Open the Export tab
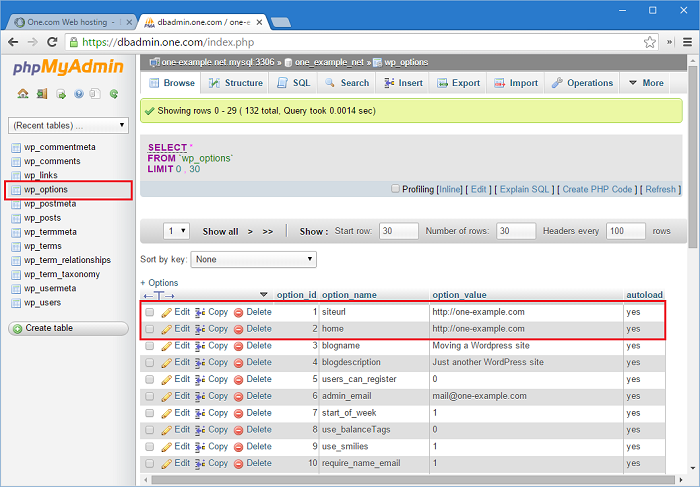This screenshot has width=700, height=487. tap(458, 83)
